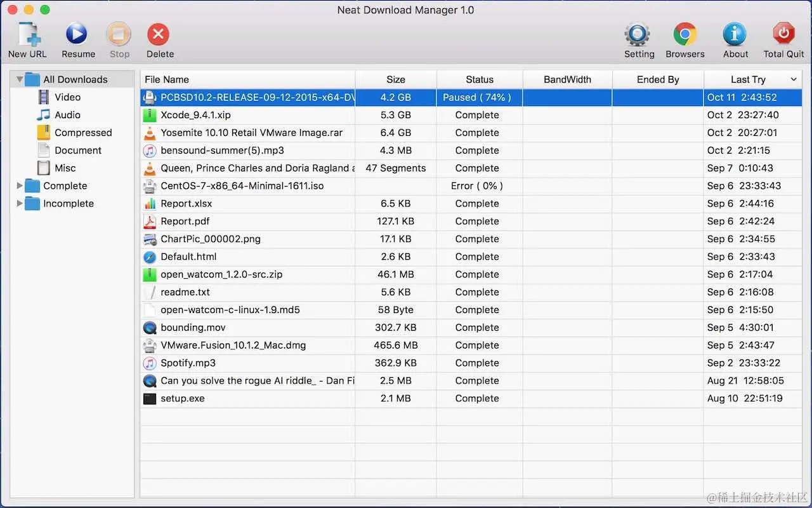Click the Audio category music note icon
This screenshot has height=508, width=812.
(44, 115)
